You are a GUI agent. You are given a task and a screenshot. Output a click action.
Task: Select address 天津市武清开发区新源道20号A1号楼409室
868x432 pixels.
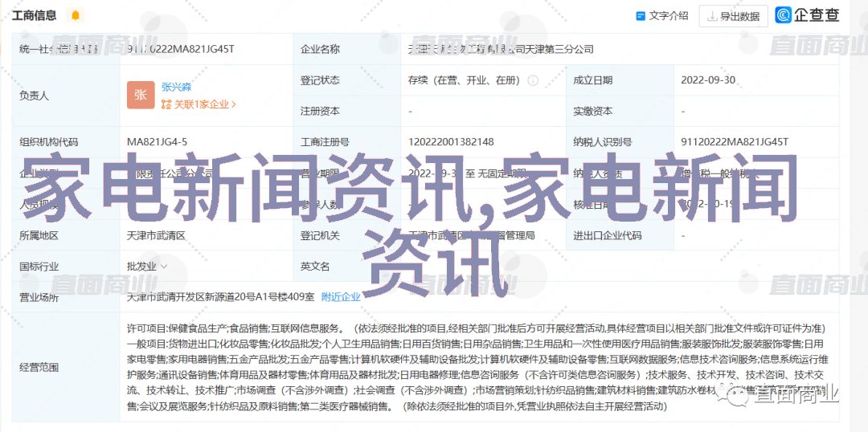point(220,296)
